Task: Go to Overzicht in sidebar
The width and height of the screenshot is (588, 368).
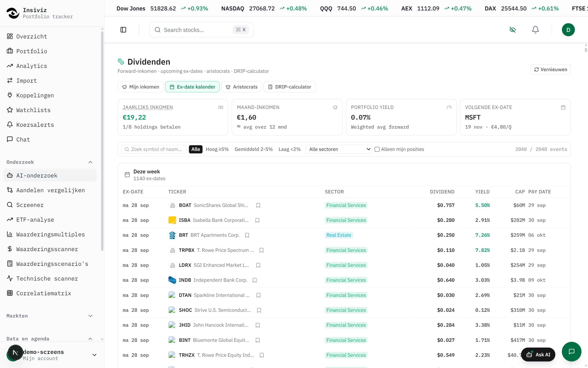Action: pos(50,37)
